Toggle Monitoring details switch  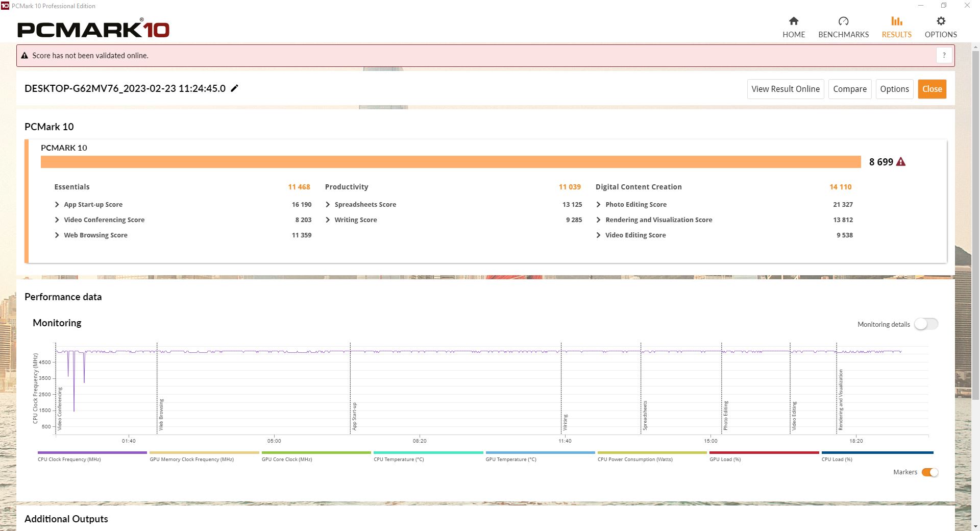926,324
